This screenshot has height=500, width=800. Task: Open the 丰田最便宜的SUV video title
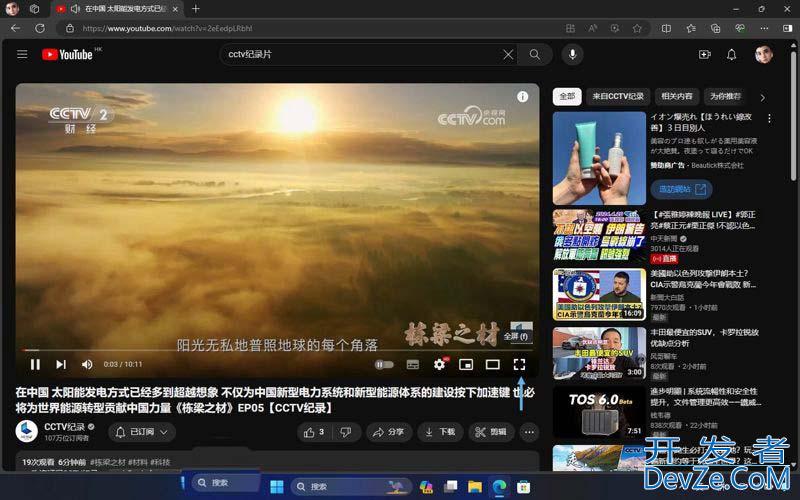pyautogui.click(x=705, y=337)
